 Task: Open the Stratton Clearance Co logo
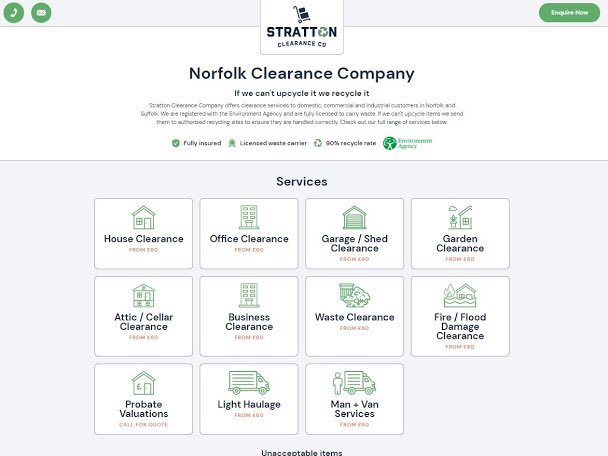click(302, 27)
